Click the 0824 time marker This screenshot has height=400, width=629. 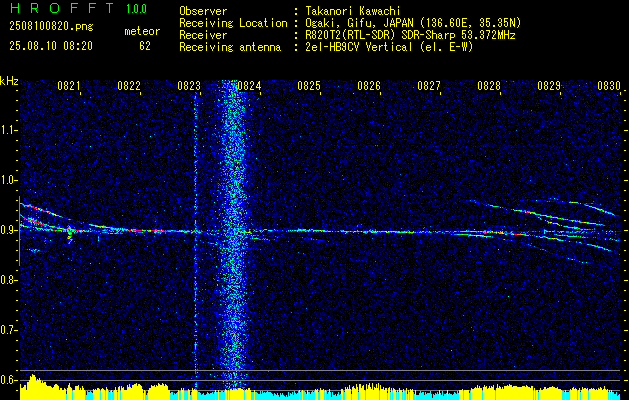(x=249, y=86)
